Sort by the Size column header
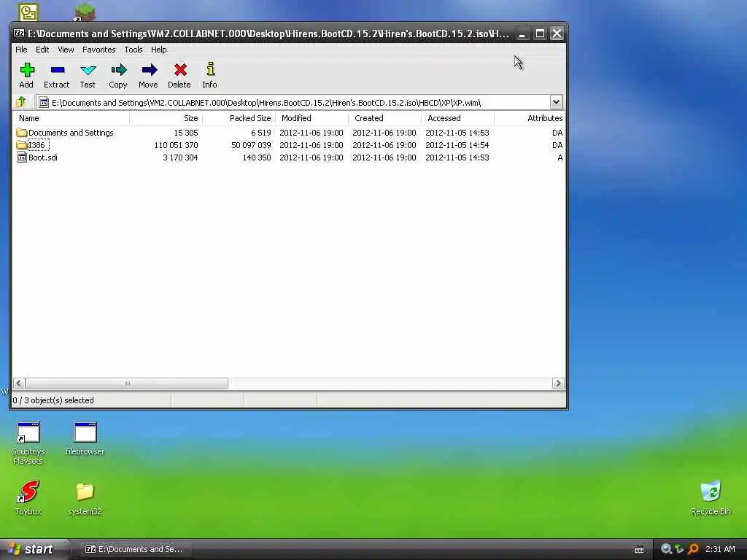Screen dimensions: 747x560 coord(166,118)
